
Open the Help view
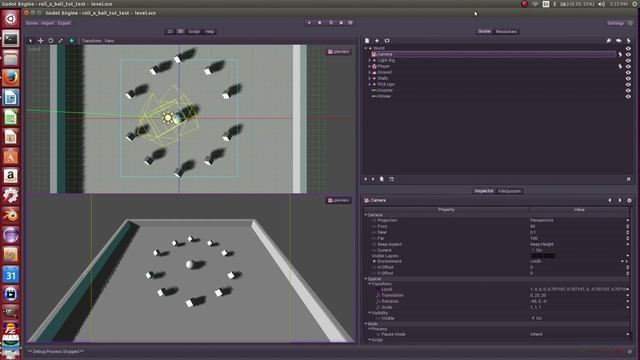click(x=209, y=31)
